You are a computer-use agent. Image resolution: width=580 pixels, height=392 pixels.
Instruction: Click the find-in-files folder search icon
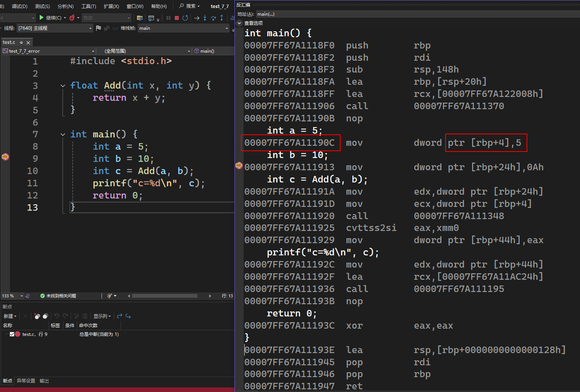(140, 18)
